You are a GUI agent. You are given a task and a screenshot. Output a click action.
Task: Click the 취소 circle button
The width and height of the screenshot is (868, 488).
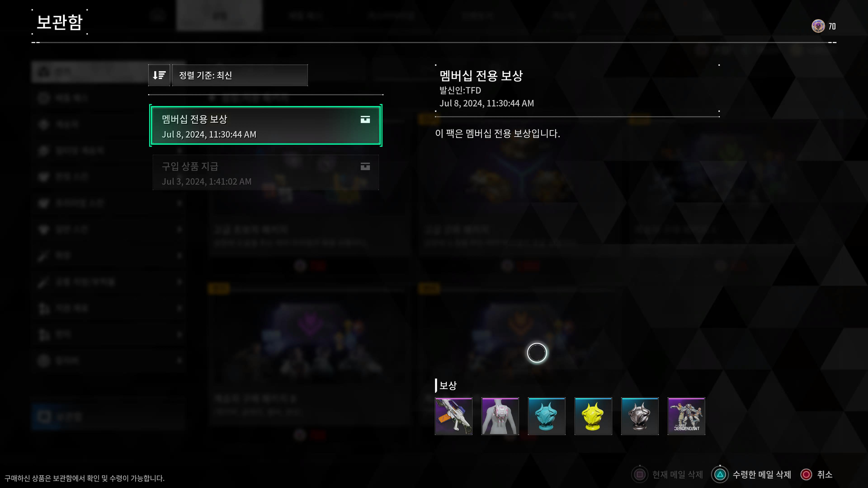tap(816, 474)
